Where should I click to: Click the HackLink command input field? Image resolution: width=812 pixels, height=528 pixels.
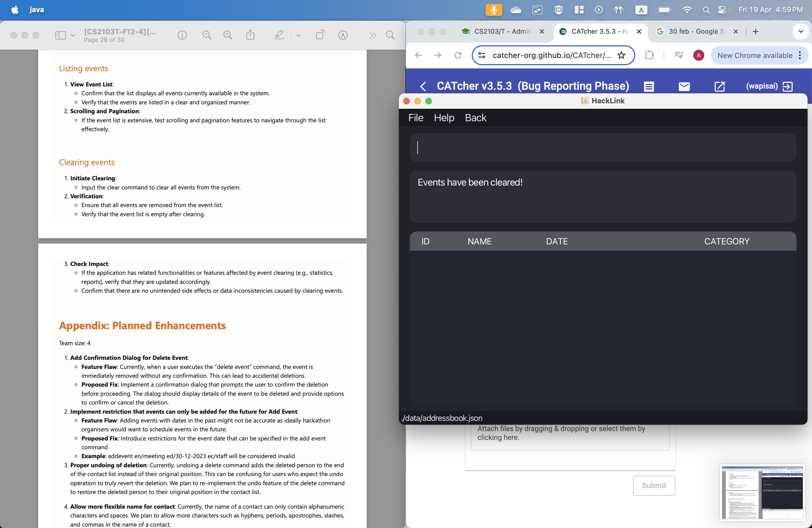(603, 148)
